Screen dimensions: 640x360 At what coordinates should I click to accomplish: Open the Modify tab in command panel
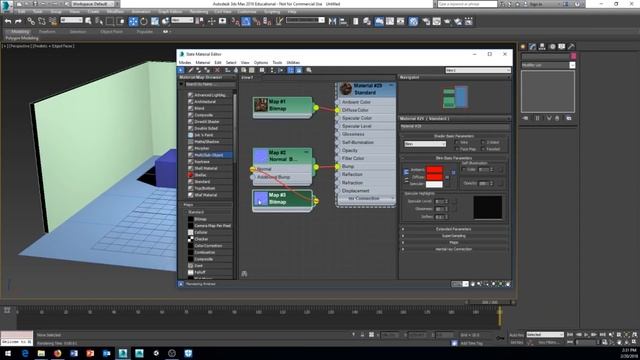click(532, 47)
